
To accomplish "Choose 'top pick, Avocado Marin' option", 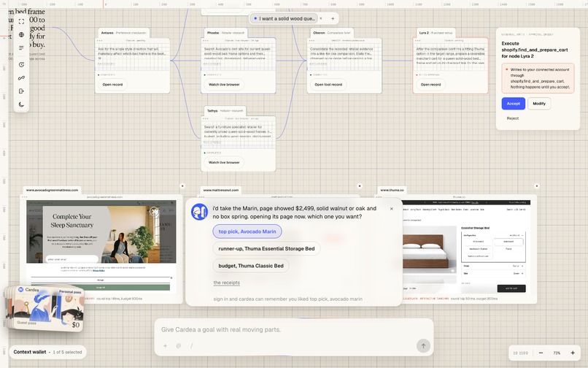I will pos(247,231).
